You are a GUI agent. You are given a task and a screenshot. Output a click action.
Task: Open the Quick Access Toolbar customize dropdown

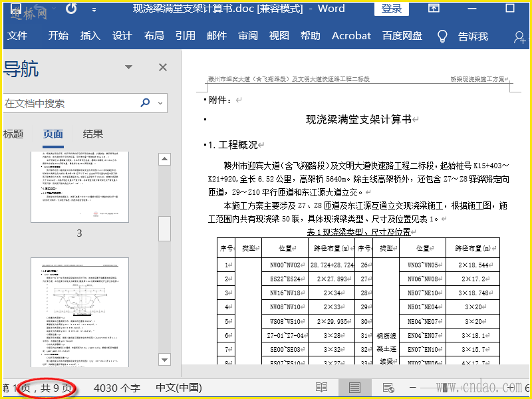pyautogui.click(x=94, y=10)
